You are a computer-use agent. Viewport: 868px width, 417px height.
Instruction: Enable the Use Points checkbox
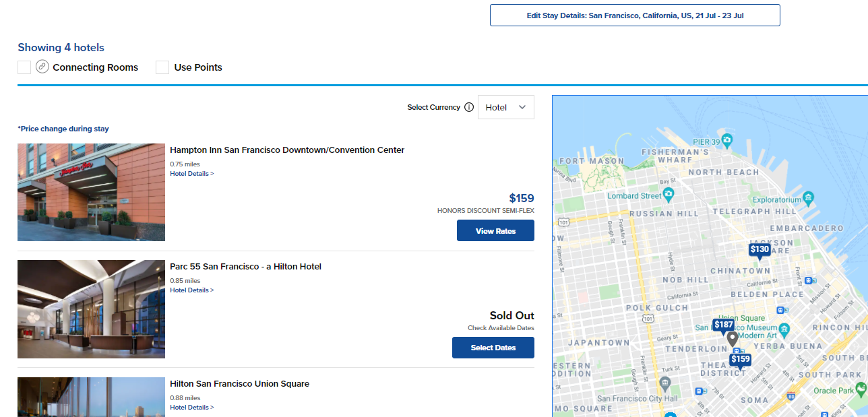pos(162,67)
